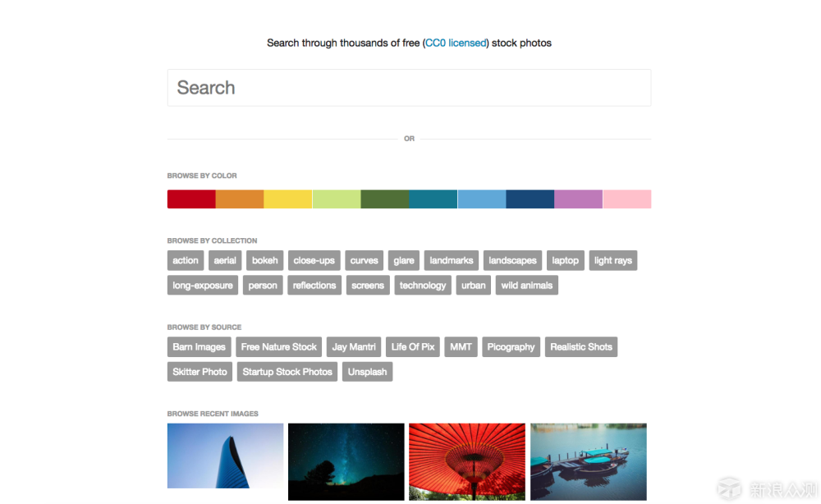Select the long-exposure collection tag
Viewport: 821px width, 504px height.
click(203, 286)
